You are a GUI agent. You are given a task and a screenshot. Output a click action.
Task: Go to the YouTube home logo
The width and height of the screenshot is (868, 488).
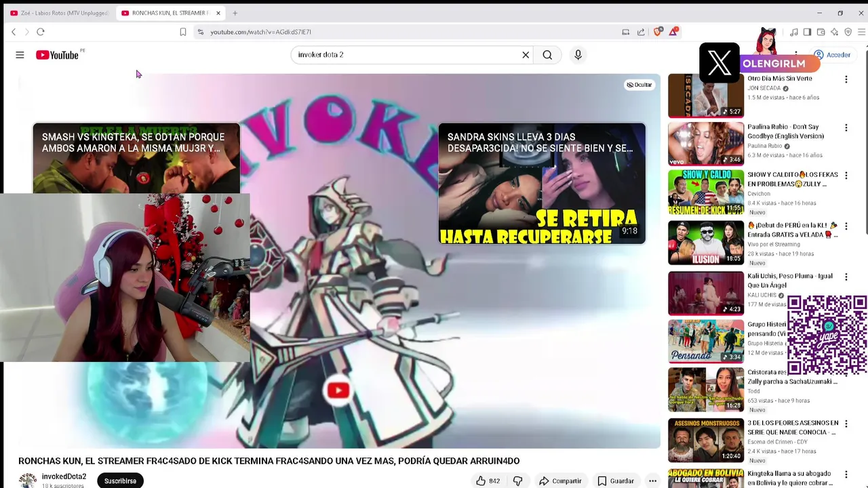58,55
